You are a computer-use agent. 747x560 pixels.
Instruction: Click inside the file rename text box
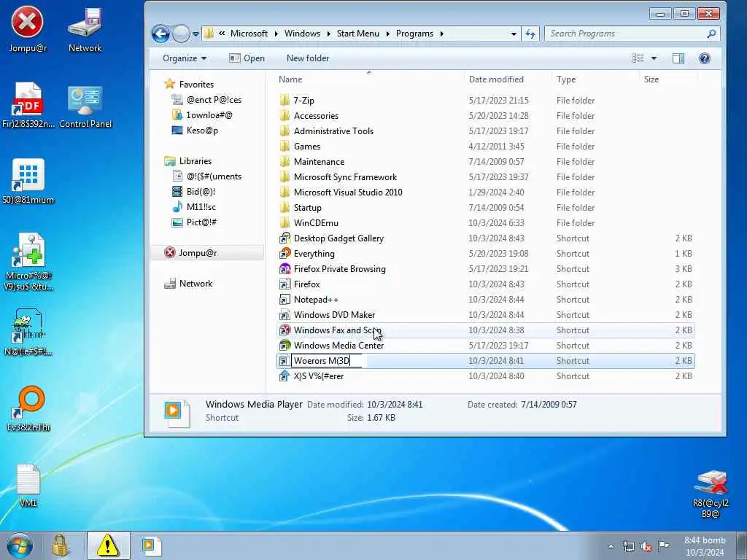[x=326, y=360]
